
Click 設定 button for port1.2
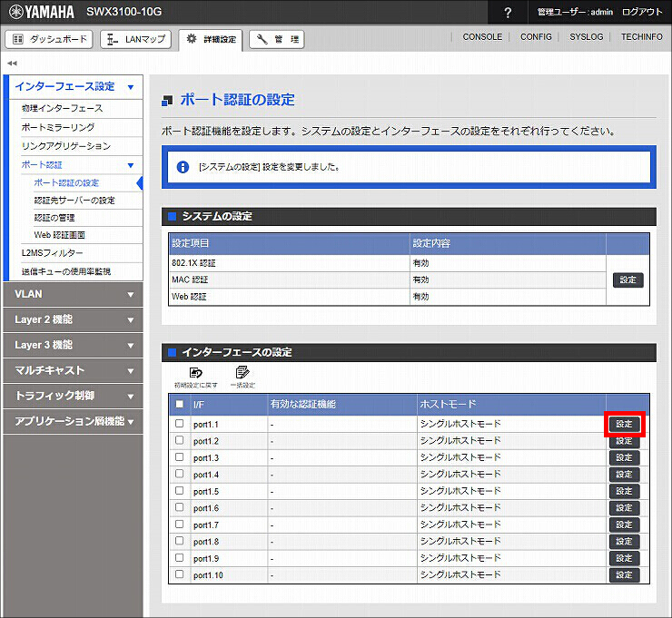(x=625, y=441)
